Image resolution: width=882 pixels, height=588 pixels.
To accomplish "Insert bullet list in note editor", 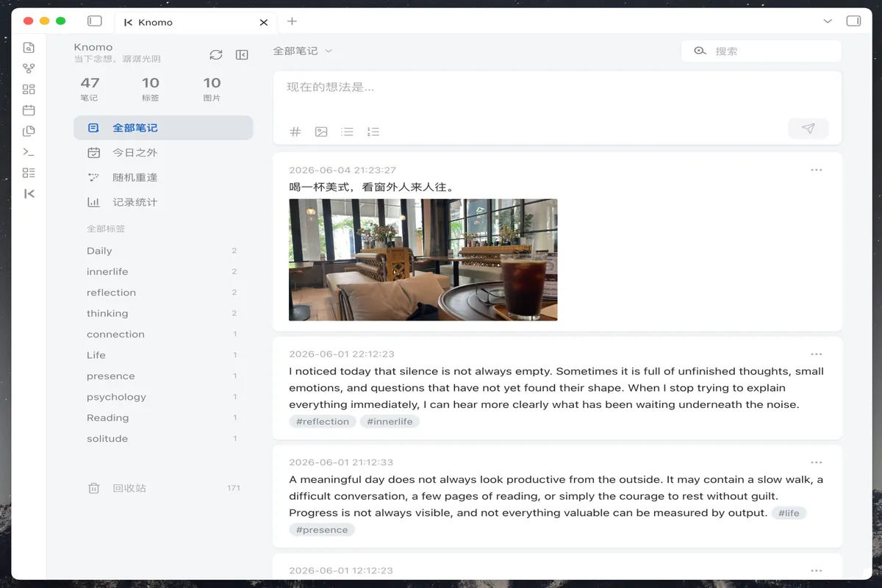I will (x=347, y=132).
